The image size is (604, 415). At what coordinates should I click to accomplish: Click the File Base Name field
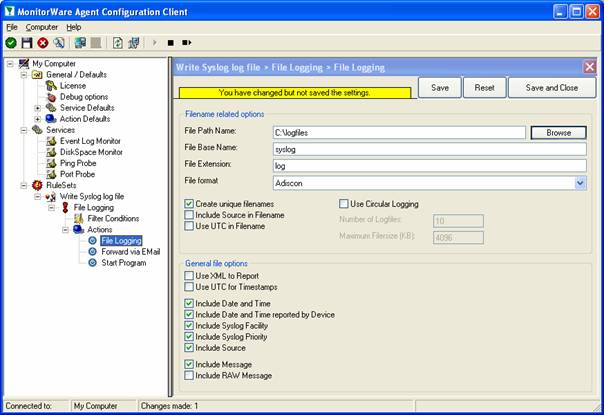(x=430, y=149)
